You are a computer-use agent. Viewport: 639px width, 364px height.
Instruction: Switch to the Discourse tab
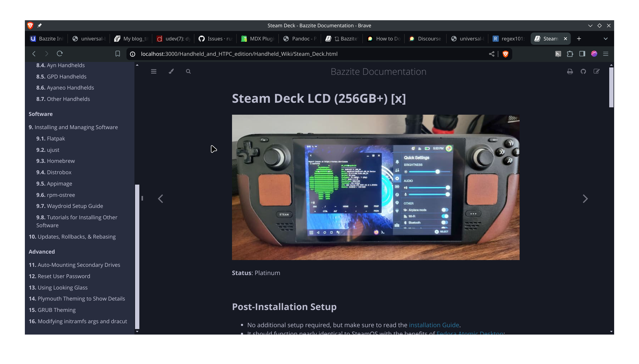click(x=426, y=39)
